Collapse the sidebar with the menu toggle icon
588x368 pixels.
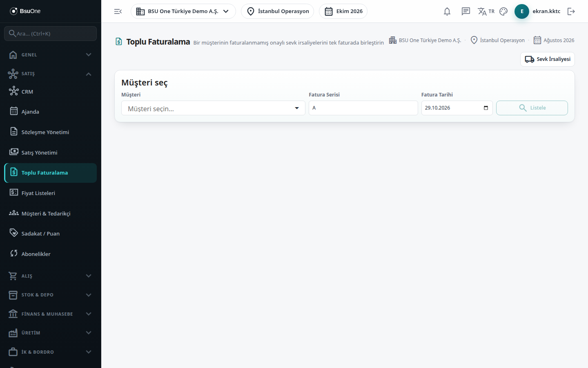point(118,11)
